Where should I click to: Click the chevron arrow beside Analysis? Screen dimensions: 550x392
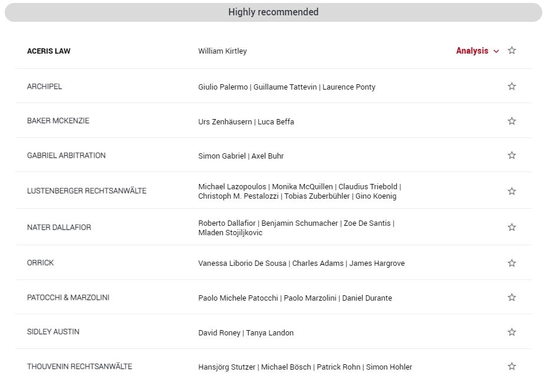pyautogui.click(x=496, y=51)
